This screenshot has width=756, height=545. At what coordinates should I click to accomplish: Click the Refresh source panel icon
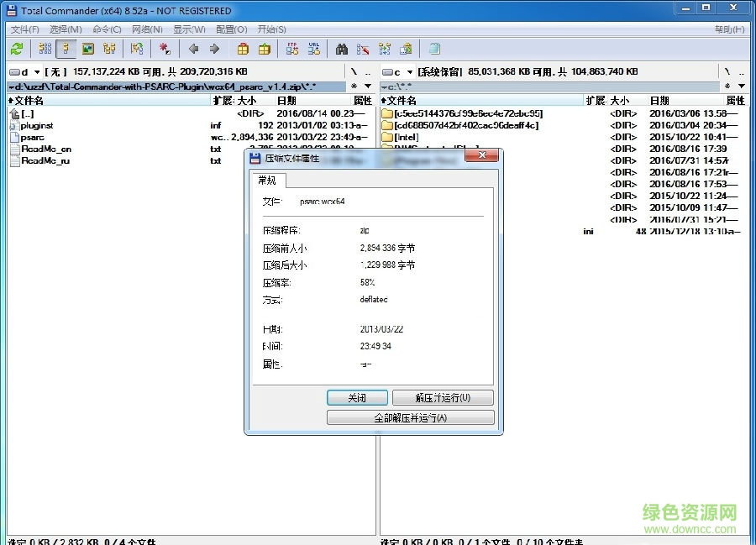point(17,48)
